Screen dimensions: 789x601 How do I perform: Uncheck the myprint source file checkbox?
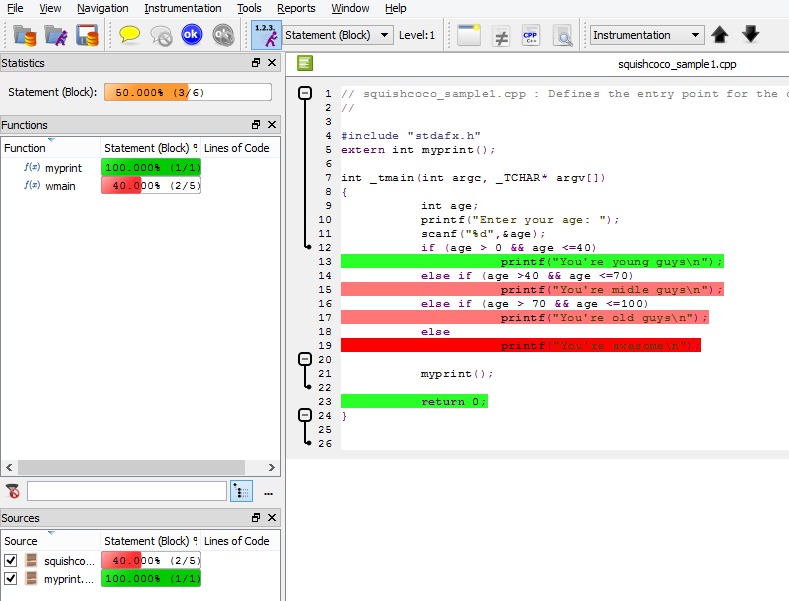[x=11, y=579]
